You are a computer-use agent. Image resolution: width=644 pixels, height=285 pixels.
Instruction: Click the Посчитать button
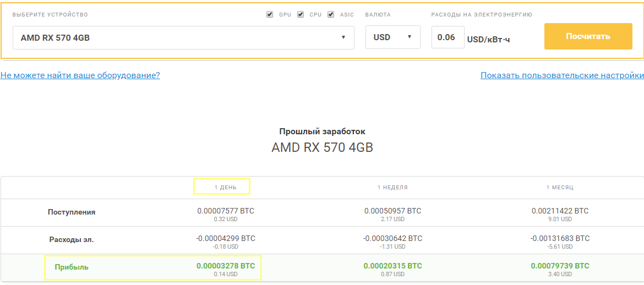pos(588,36)
